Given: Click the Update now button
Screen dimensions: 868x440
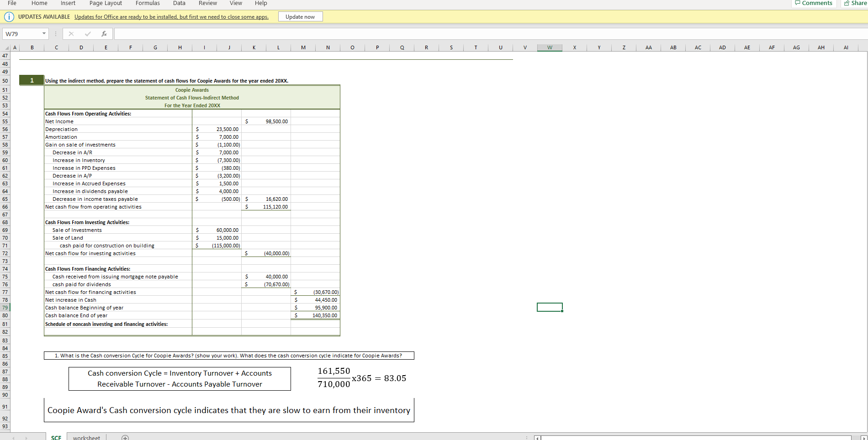Looking at the screenshot, I should [300, 17].
